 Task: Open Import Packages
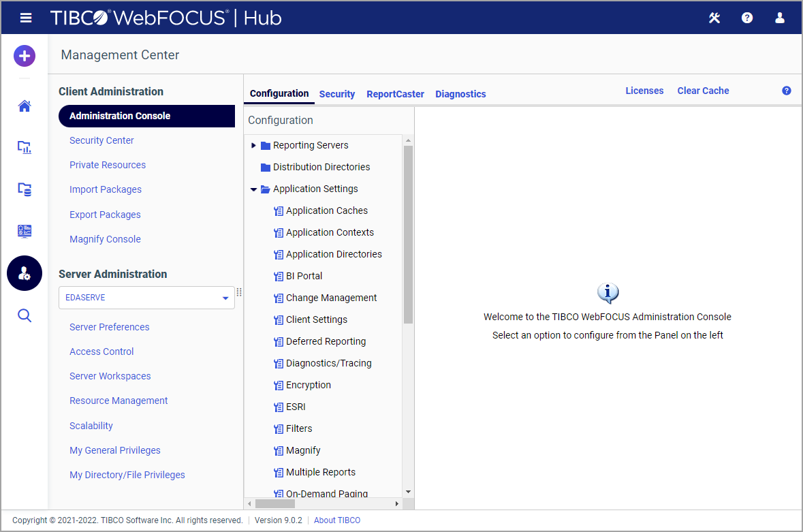pyautogui.click(x=106, y=189)
